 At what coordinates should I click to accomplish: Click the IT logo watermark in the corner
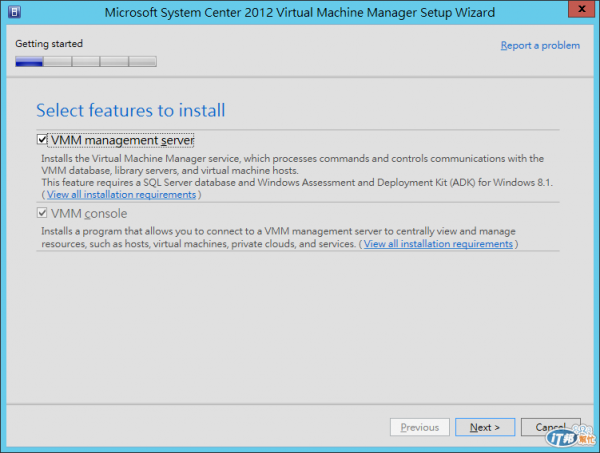[x=561, y=436]
